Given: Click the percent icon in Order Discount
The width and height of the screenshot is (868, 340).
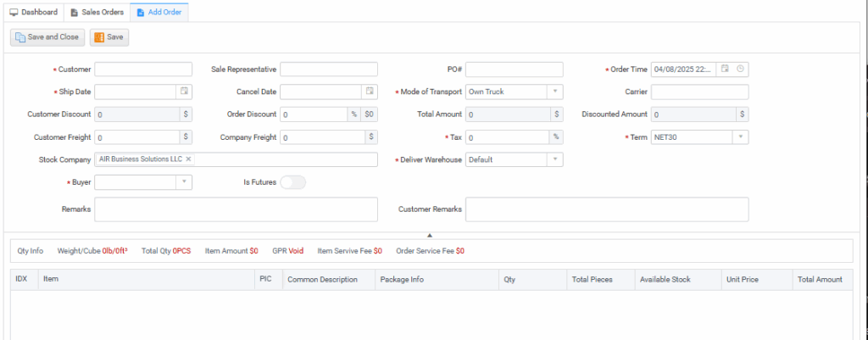Looking at the screenshot, I should click(353, 114).
